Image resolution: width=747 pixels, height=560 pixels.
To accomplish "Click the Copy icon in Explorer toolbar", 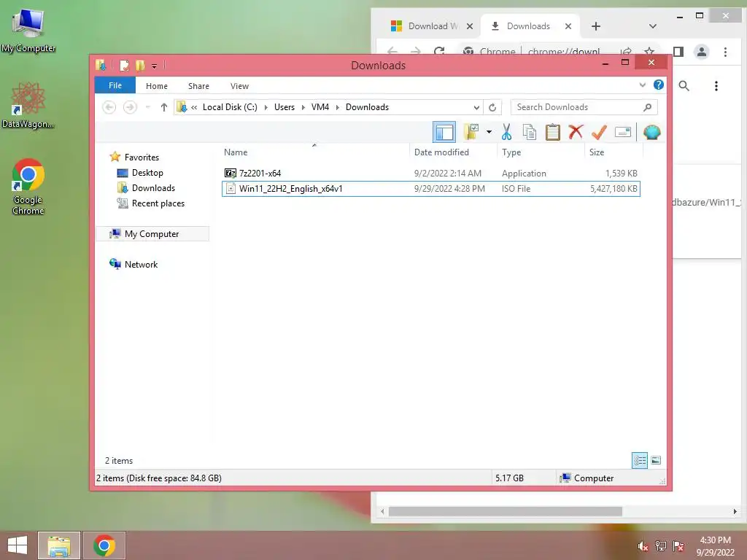I will 530,133.
